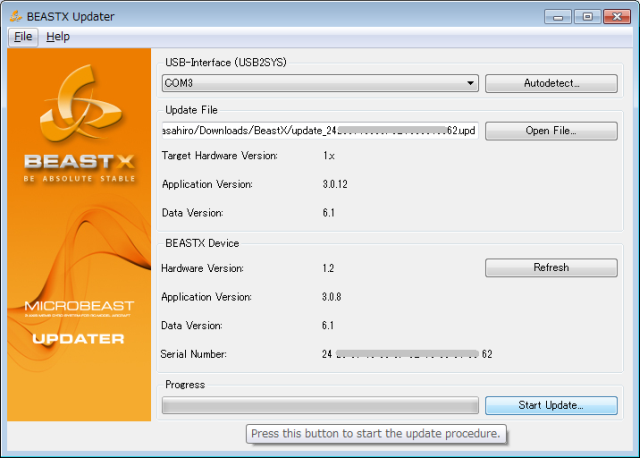Open the File menu
This screenshot has width=640, height=458.
23,37
